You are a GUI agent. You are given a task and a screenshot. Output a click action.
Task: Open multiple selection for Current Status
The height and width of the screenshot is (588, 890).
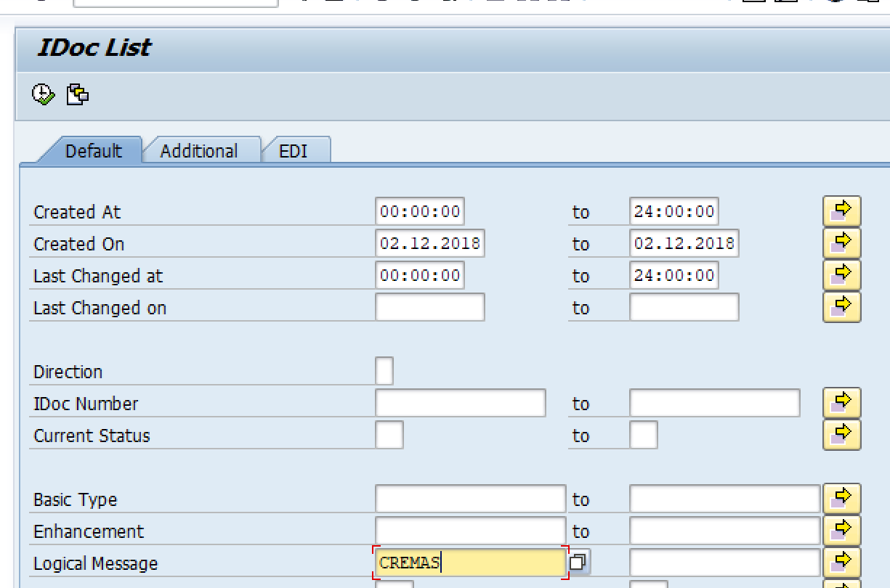coord(841,435)
